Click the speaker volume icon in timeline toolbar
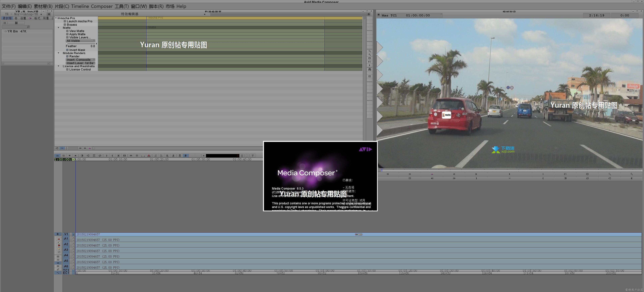Screen dimensions: 644x292 (x=204, y=156)
